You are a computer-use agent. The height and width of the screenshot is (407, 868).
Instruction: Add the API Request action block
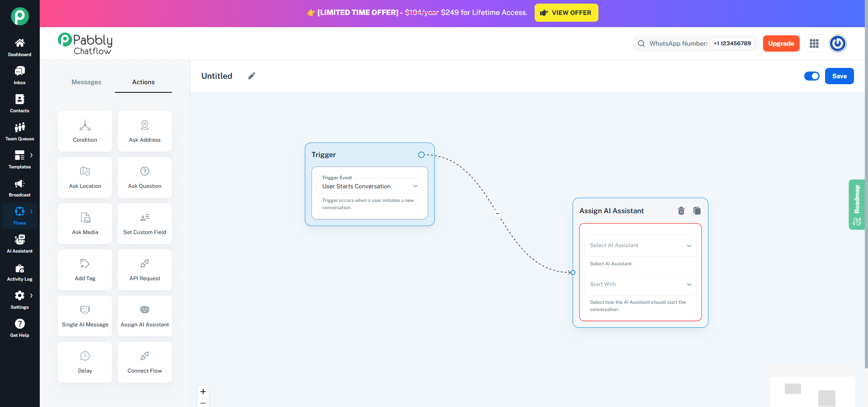[x=145, y=270]
